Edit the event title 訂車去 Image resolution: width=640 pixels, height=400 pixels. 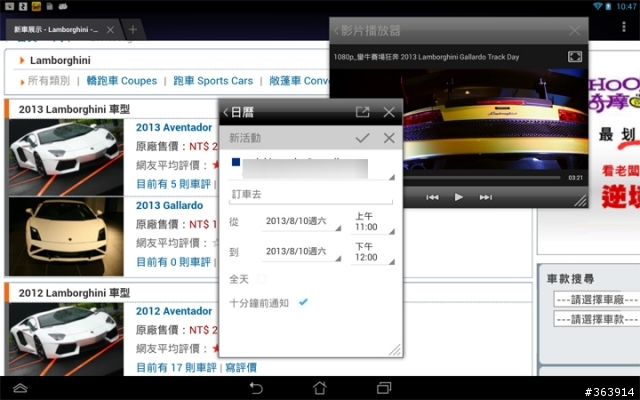click(x=311, y=195)
